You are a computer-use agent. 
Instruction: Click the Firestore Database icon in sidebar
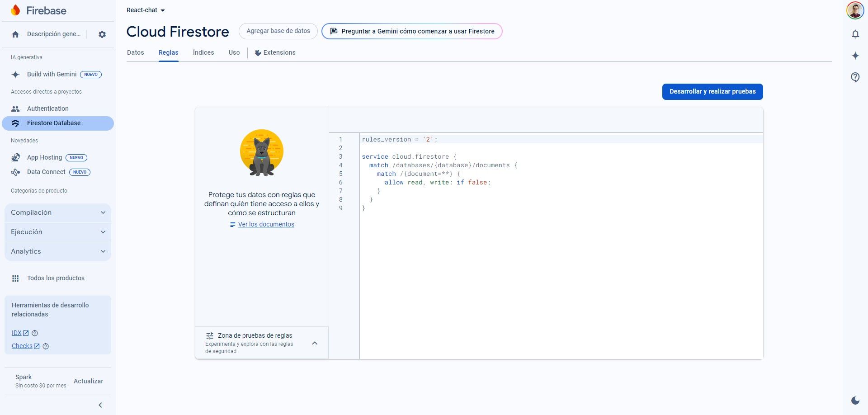tap(15, 123)
